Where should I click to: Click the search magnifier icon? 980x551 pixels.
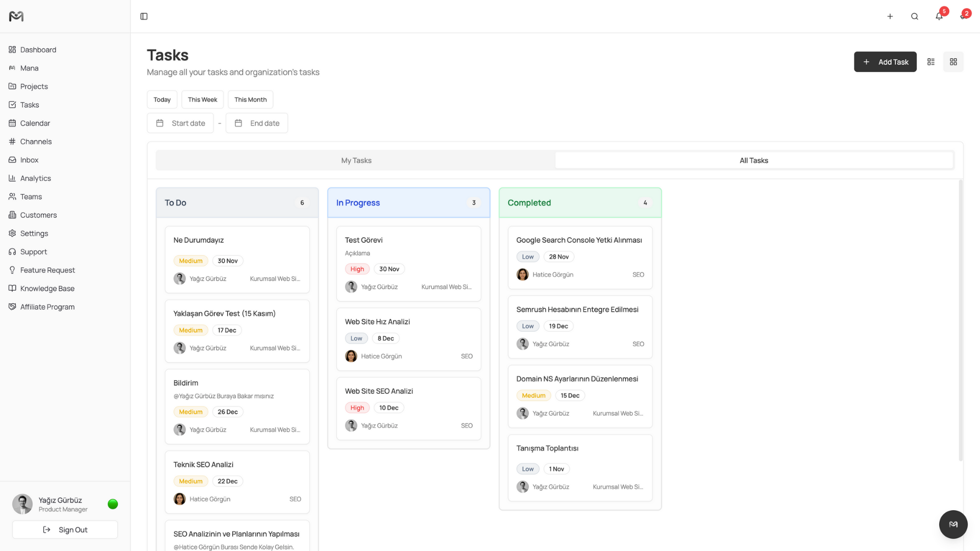(914, 16)
